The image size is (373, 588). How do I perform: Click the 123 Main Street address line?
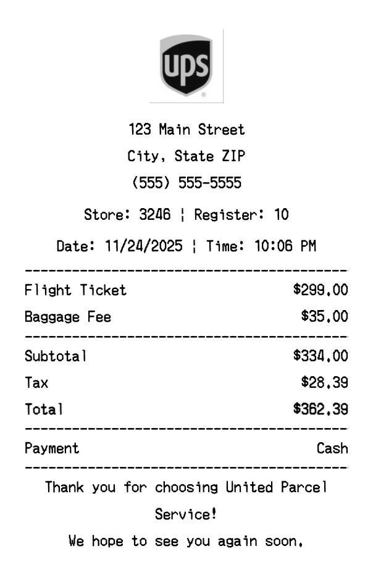(x=186, y=130)
